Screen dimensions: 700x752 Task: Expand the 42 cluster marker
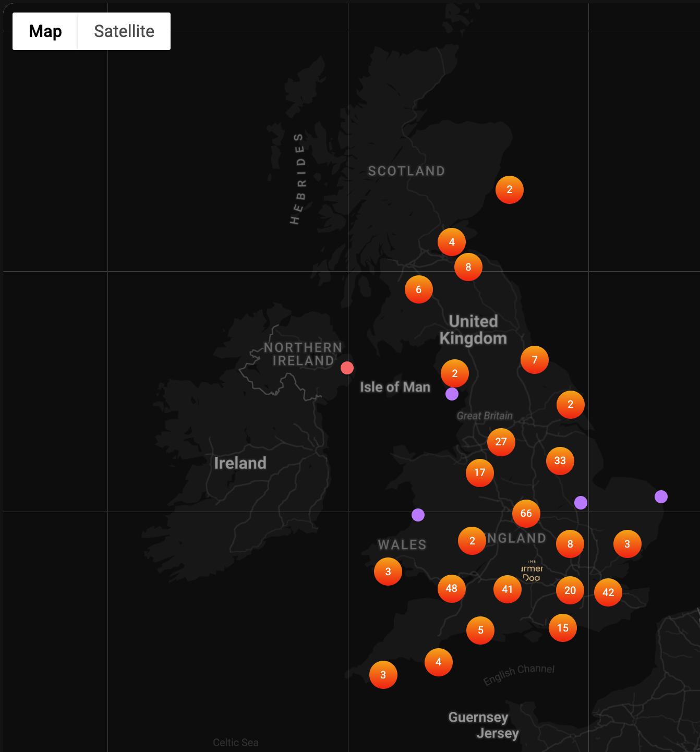coord(608,592)
